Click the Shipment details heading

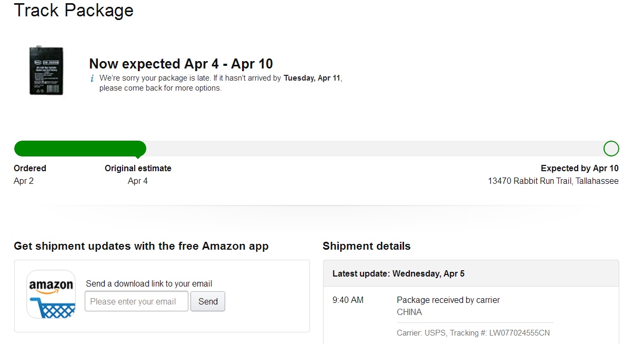pyautogui.click(x=367, y=246)
